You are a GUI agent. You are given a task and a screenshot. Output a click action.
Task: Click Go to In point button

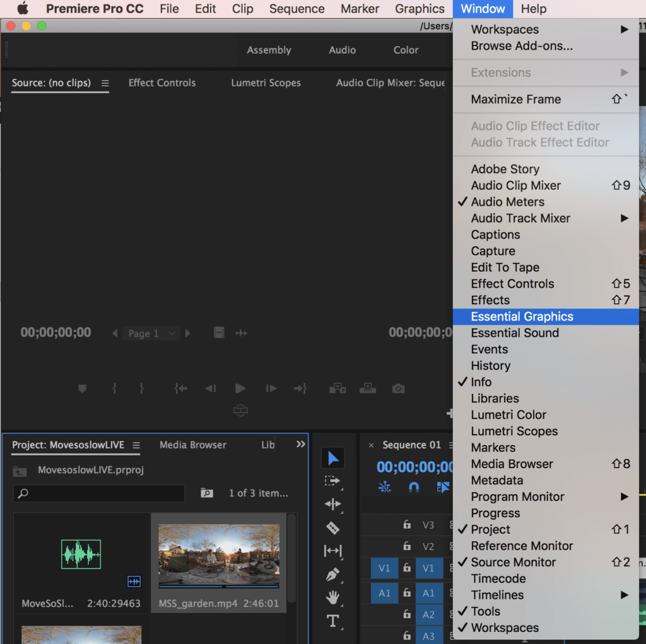[180, 389]
